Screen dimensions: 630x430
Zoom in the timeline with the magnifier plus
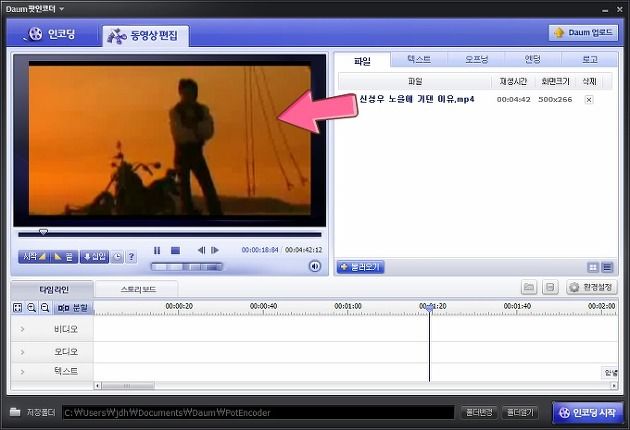click(x=31, y=308)
